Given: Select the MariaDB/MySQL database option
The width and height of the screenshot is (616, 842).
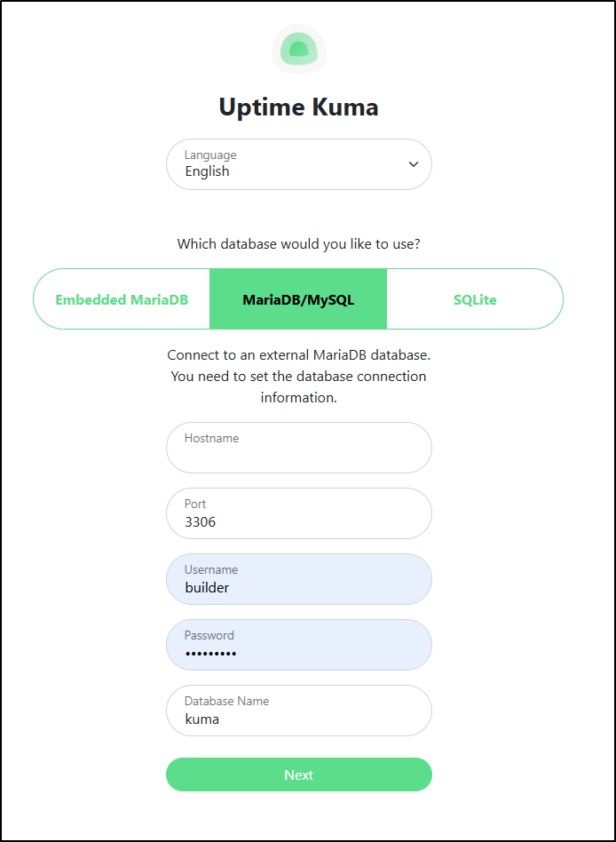Looking at the screenshot, I should (x=298, y=299).
